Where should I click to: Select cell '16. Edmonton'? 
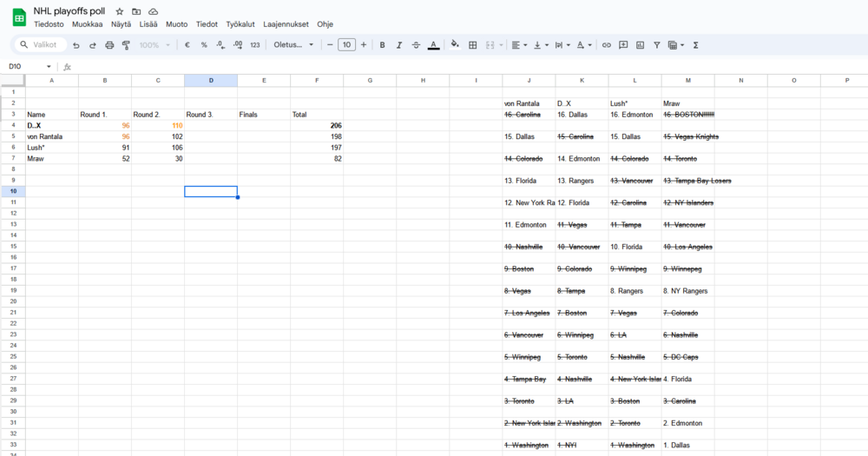pyautogui.click(x=635, y=115)
